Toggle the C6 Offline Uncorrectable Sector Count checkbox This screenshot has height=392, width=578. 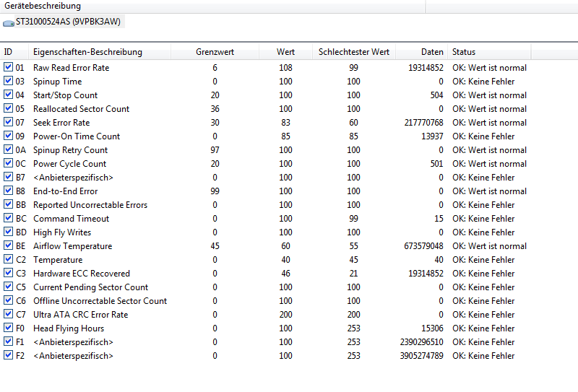click(x=8, y=300)
